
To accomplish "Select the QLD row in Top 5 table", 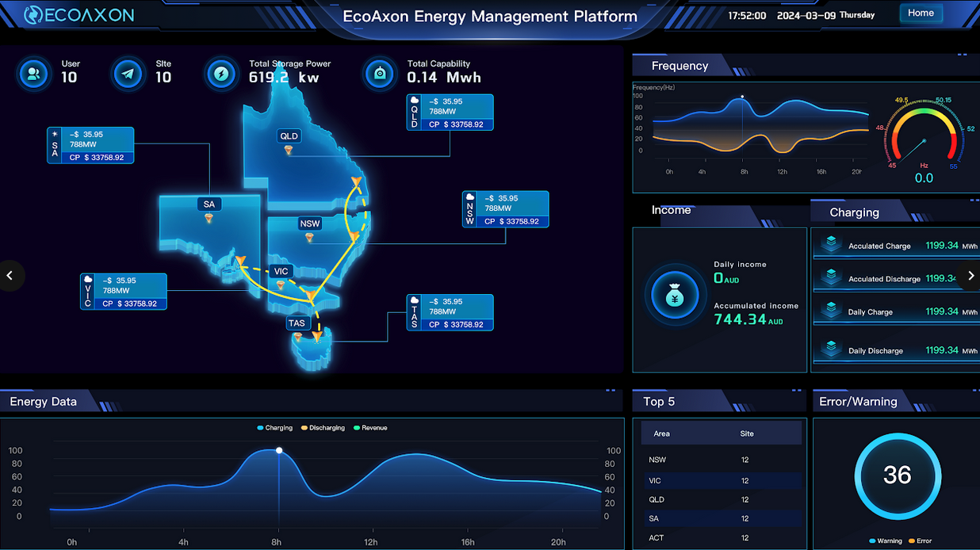I will 722,499.
